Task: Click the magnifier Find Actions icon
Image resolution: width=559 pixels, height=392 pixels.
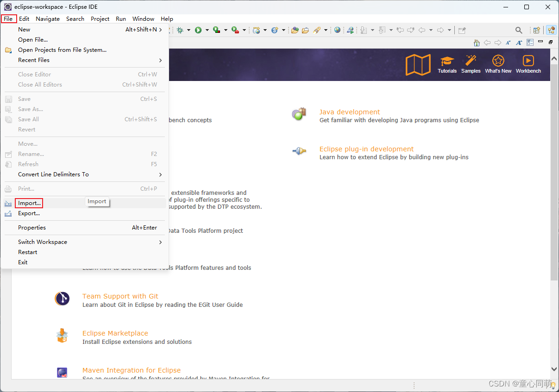Action: pyautogui.click(x=519, y=30)
